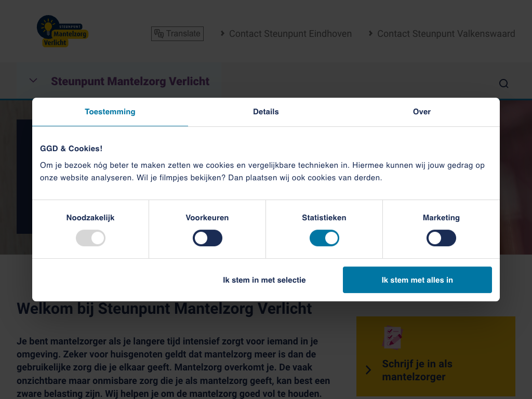Open Contact Steunpunt Valkenswaard link
The width and height of the screenshot is (532, 399).
point(446,34)
